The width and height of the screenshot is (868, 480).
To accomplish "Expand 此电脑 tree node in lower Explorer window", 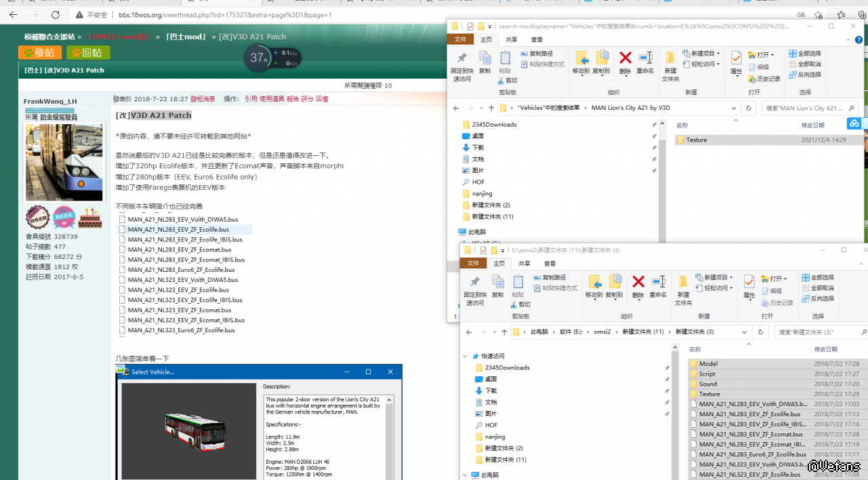I will tap(465, 475).
